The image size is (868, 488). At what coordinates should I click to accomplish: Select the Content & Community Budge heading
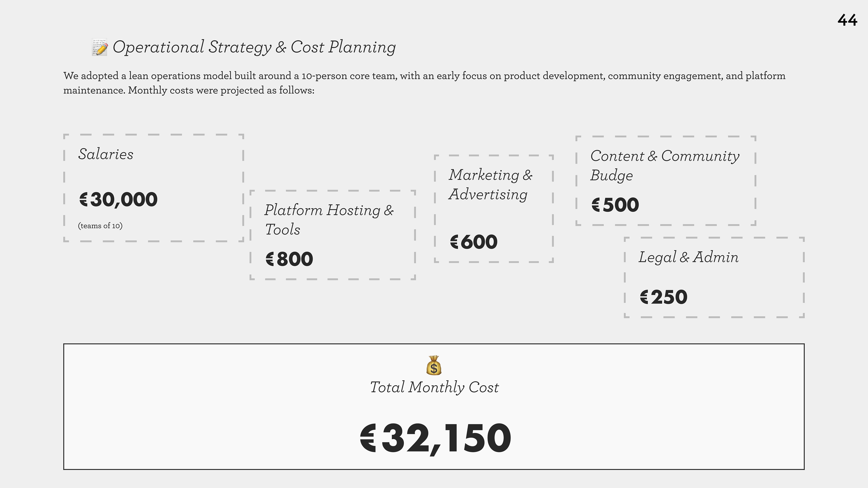point(665,165)
